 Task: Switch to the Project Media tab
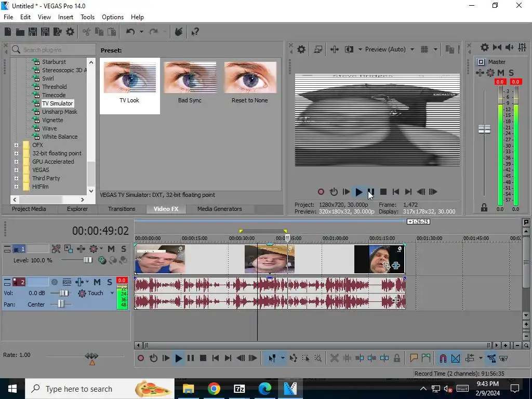tap(29, 209)
